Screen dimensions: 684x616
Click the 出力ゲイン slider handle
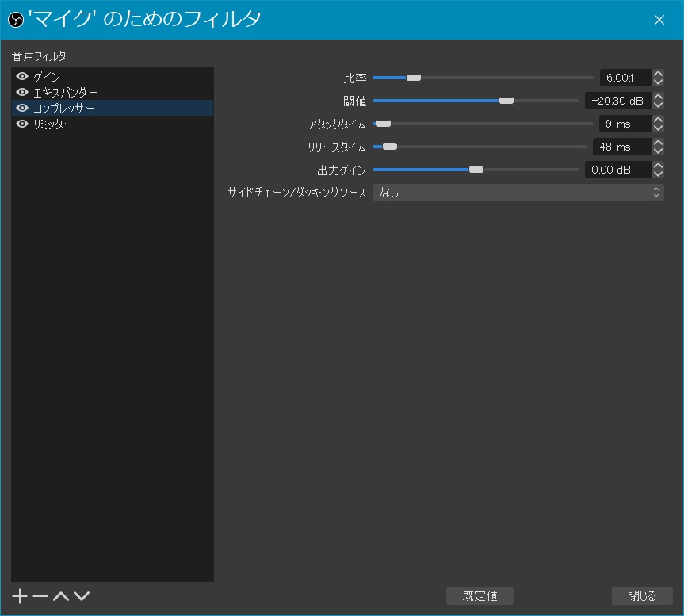pyautogui.click(x=476, y=170)
